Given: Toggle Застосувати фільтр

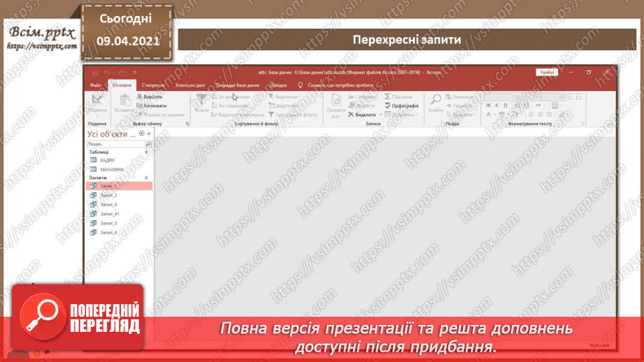Looking at the screenshot, I should (293, 115).
